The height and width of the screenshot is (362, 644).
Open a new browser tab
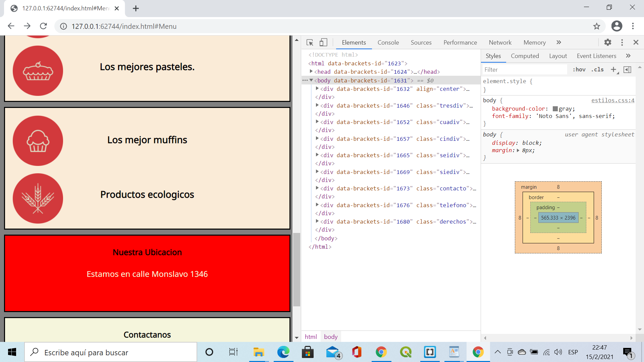[136, 8]
